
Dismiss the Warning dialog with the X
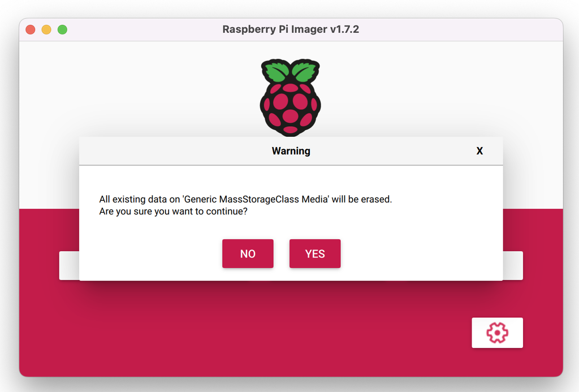click(x=479, y=151)
